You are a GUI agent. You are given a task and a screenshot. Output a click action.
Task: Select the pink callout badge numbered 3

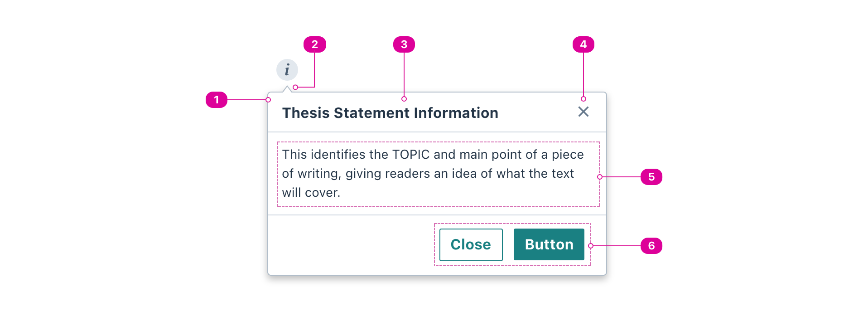tap(404, 44)
